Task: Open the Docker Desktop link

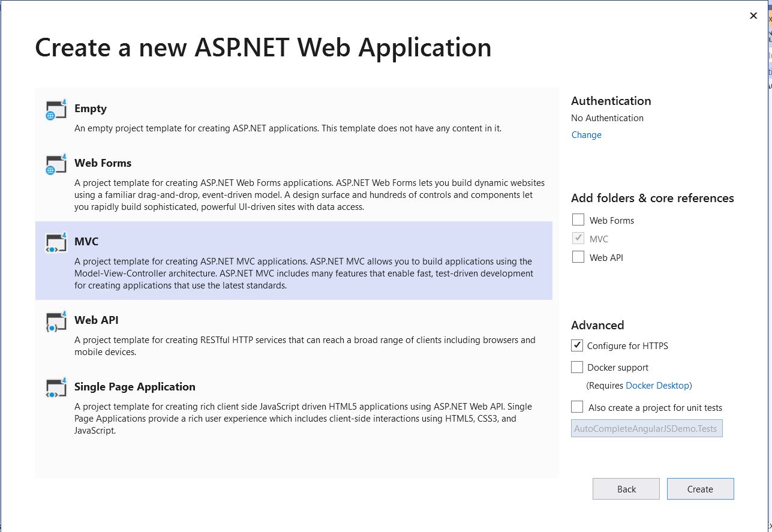Action: pyautogui.click(x=657, y=386)
